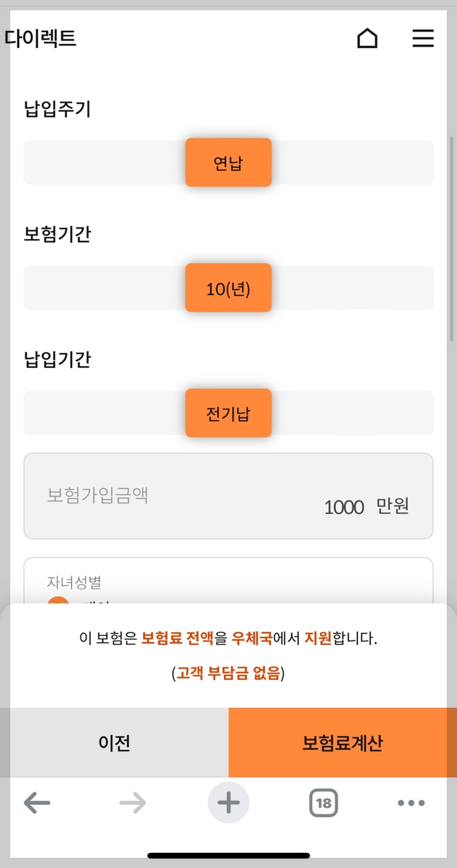457x868 pixels.
Task: Open the 보험기간 selector showing 10(년)
Action: [228, 288]
